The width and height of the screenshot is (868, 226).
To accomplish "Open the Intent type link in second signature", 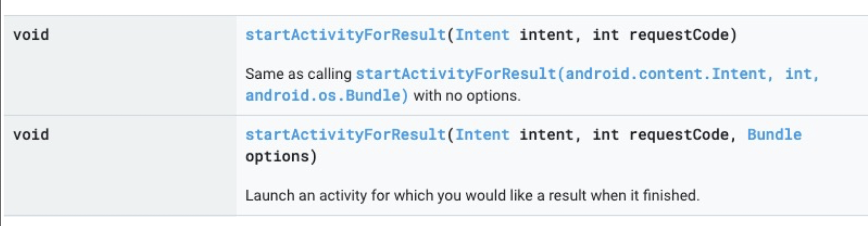I will tap(483, 134).
